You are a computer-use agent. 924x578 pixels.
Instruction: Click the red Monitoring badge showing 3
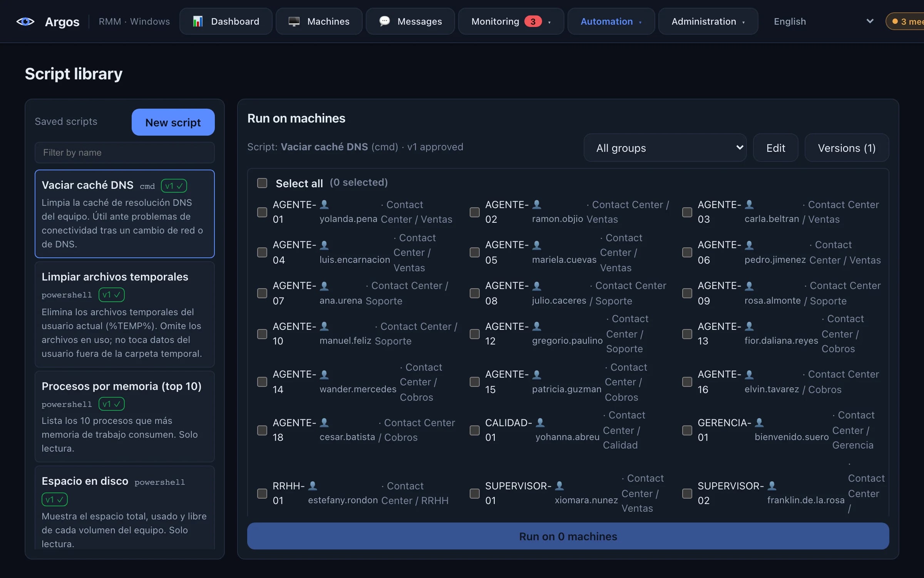coord(533,22)
